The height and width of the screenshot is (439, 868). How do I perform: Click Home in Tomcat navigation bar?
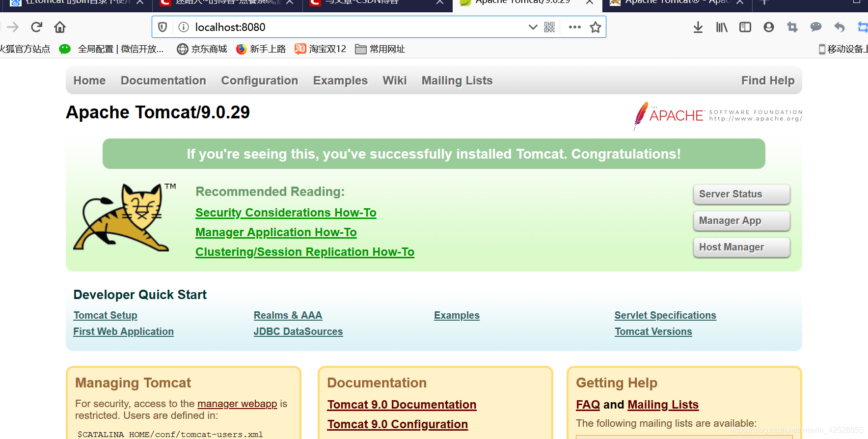tap(89, 81)
